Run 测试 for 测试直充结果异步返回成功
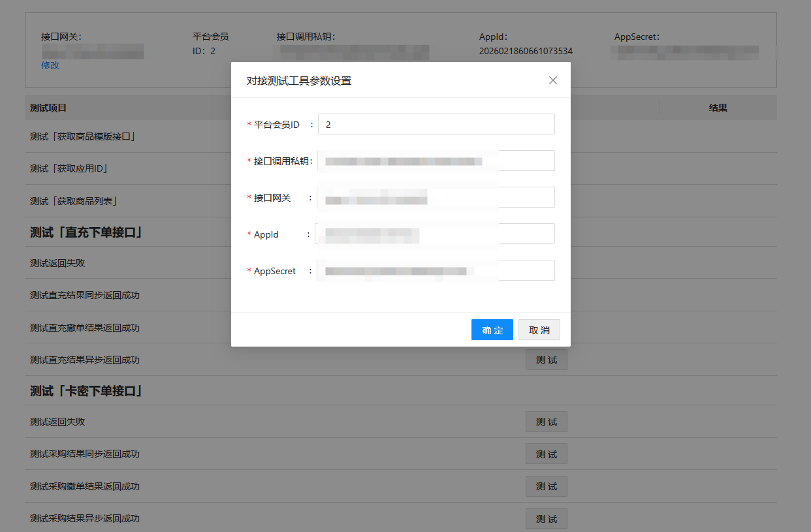The width and height of the screenshot is (811, 532). click(546, 360)
